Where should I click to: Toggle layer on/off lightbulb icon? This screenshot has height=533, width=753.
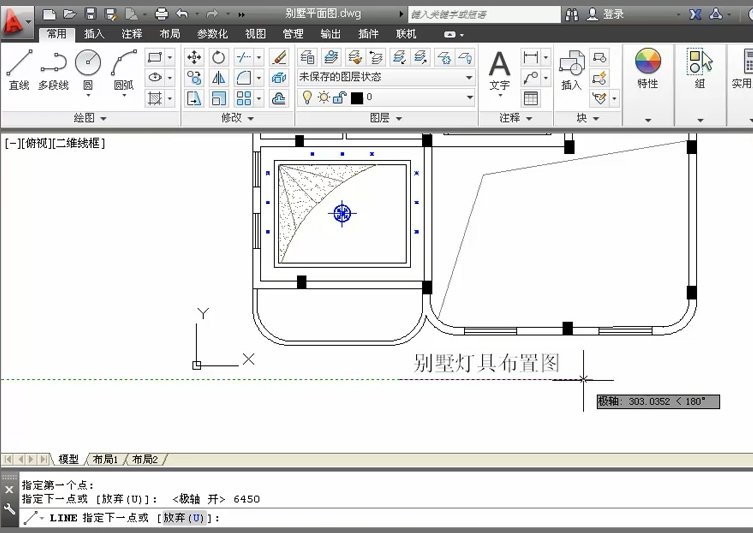tap(307, 97)
